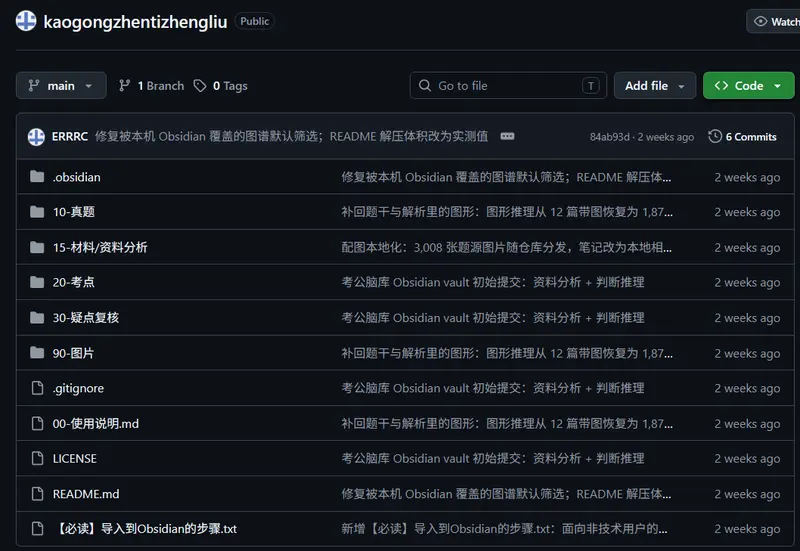Image resolution: width=800 pixels, height=551 pixels.
Task: Open the commit message on 15-材料/资料分析 row
Action: (x=507, y=247)
